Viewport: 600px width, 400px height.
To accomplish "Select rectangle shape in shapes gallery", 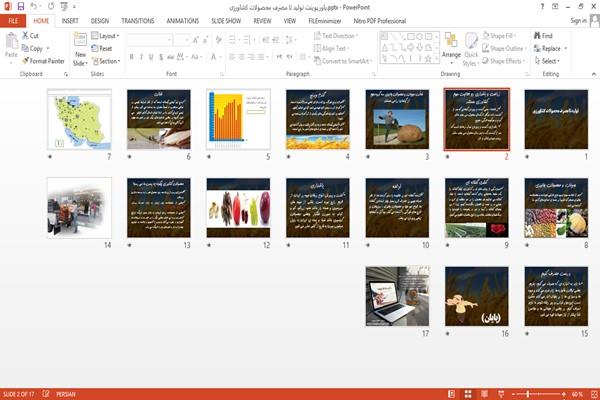I will click(411, 36).
